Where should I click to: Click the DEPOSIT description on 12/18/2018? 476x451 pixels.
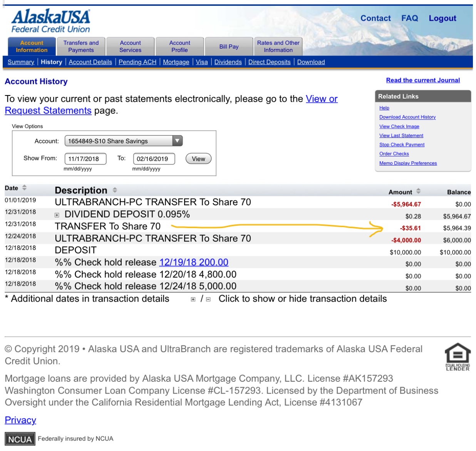76,250
